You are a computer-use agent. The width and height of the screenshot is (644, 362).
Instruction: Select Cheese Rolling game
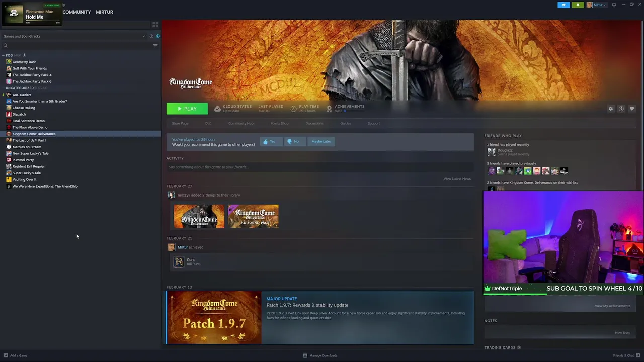(24, 108)
